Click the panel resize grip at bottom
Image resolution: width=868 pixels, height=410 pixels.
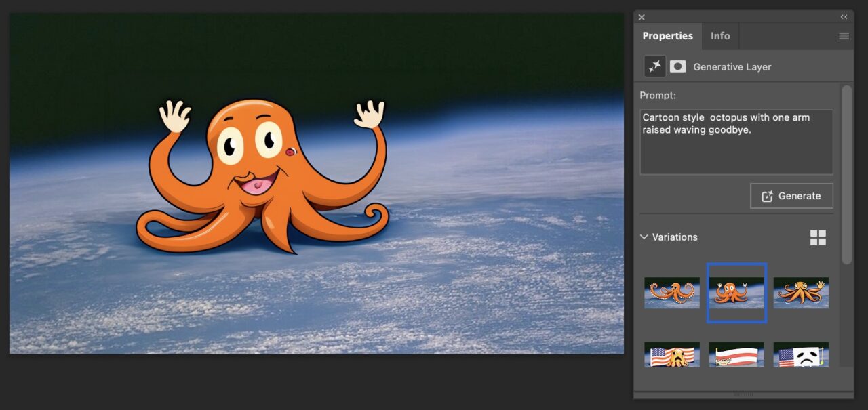coord(743,394)
